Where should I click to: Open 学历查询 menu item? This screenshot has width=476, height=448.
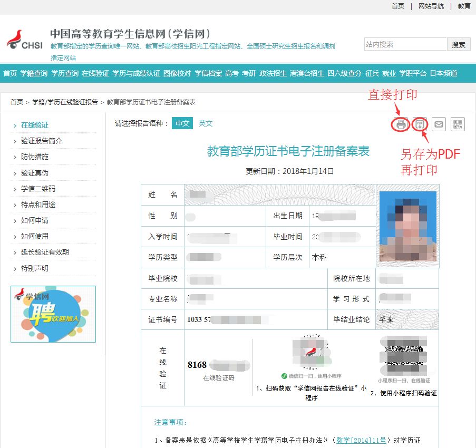(x=65, y=73)
